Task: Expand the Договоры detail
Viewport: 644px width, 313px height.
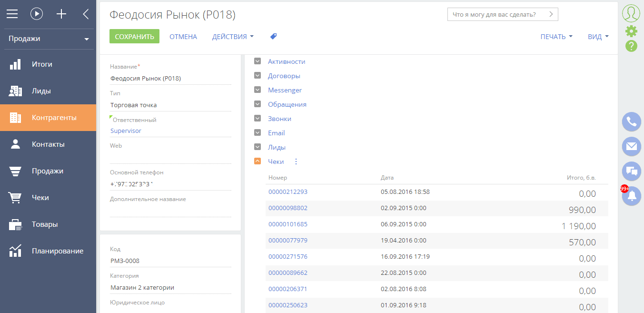Action: (x=258, y=75)
